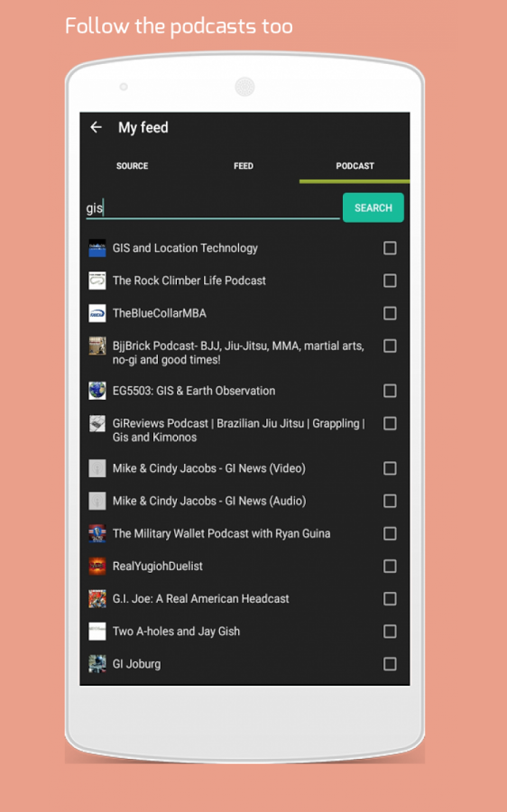507x812 pixels.
Task: Open the GiReviews Podcast title text
Action: click(x=239, y=430)
